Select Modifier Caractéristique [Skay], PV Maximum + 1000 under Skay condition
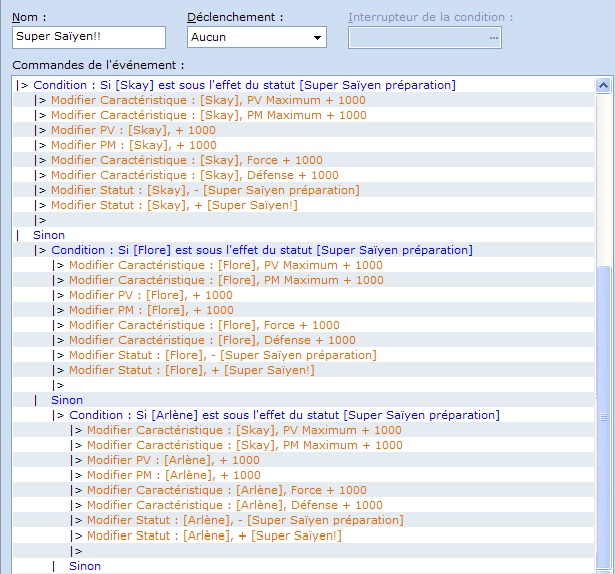Image resolution: width=615 pixels, height=574 pixels. [304, 100]
